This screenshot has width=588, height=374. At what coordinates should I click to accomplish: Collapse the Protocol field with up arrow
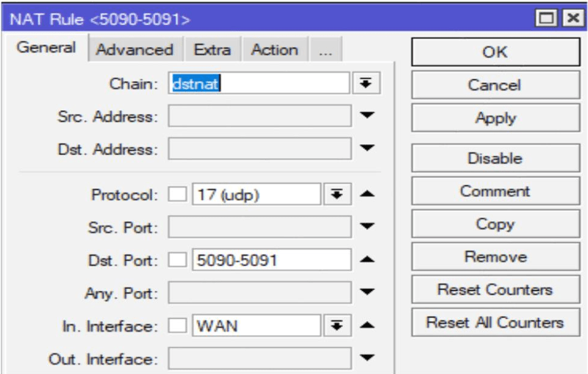click(368, 195)
